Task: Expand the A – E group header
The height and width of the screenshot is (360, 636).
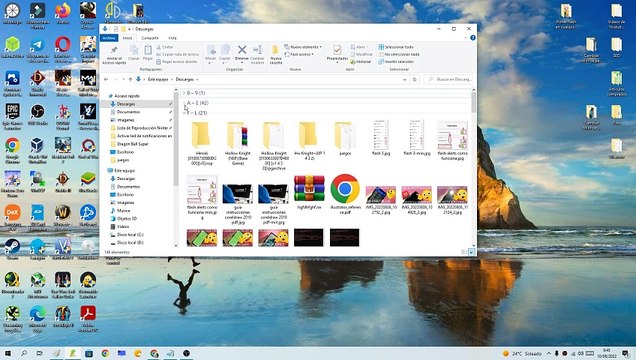Action: [325, 103]
